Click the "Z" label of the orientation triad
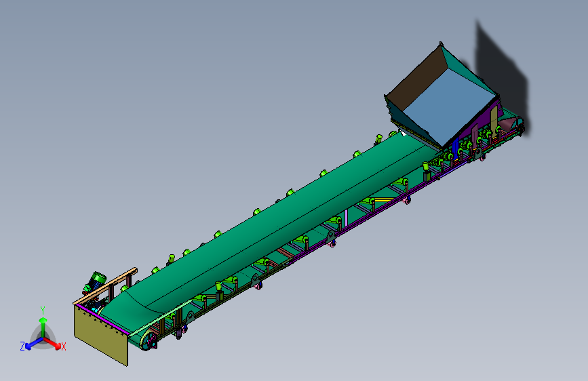588x381 pixels. pos(22,346)
